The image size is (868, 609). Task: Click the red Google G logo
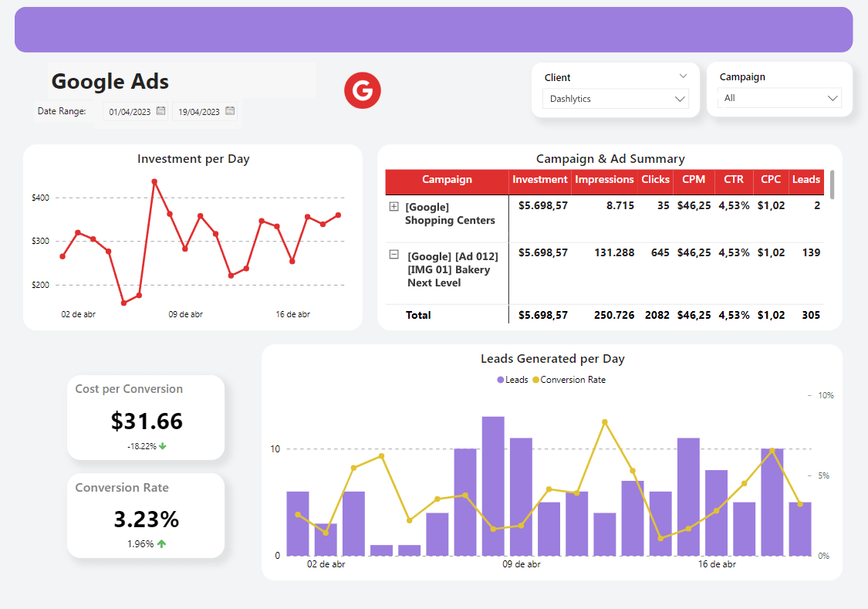tap(363, 90)
